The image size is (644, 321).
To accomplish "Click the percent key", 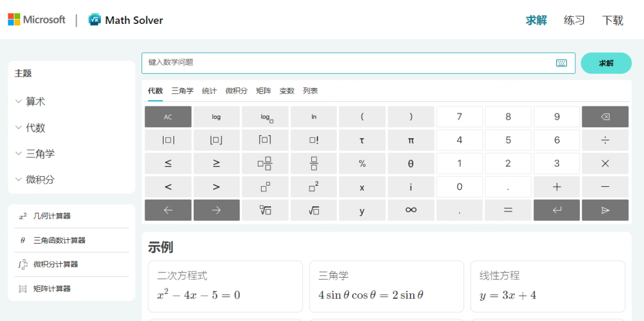I will pyautogui.click(x=362, y=164).
